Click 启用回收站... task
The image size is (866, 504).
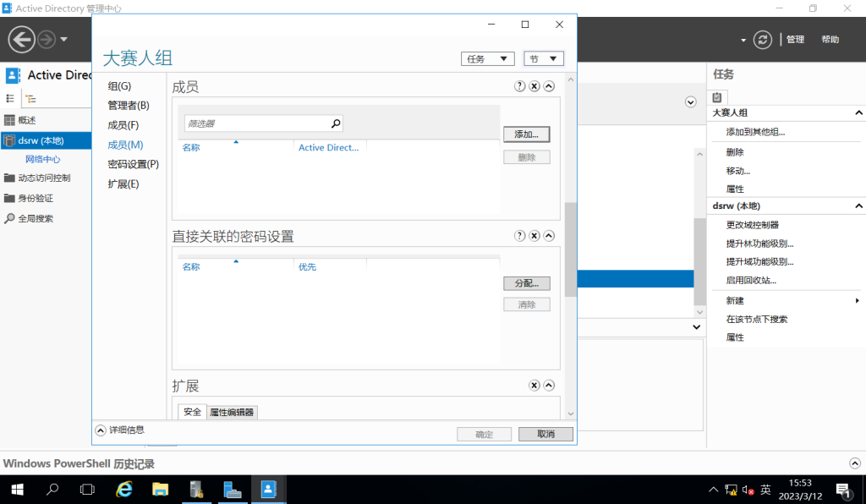(751, 281)
